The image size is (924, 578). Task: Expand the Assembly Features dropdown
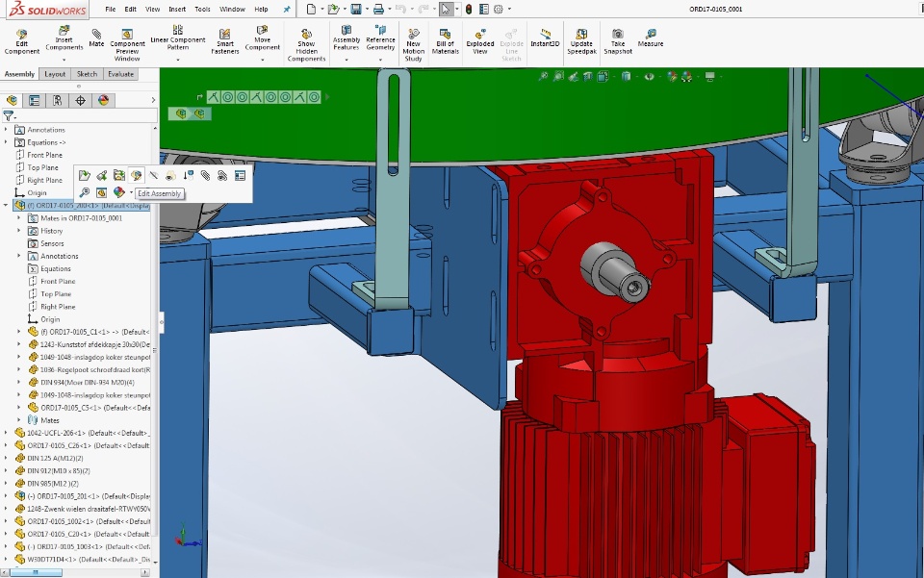click(x=346, y=60)
